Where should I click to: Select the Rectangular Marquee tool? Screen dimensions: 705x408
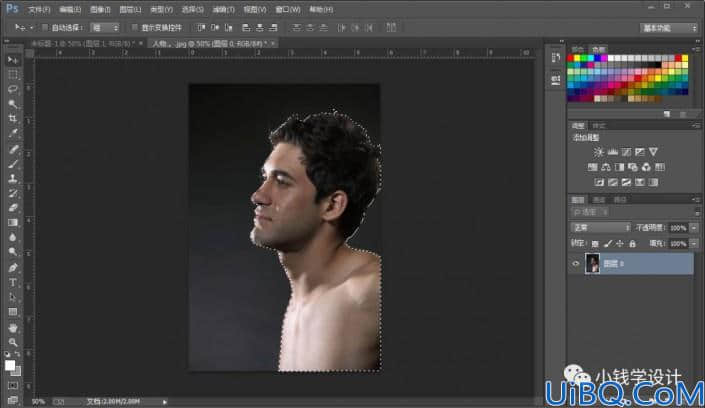[x=13, y=75]
